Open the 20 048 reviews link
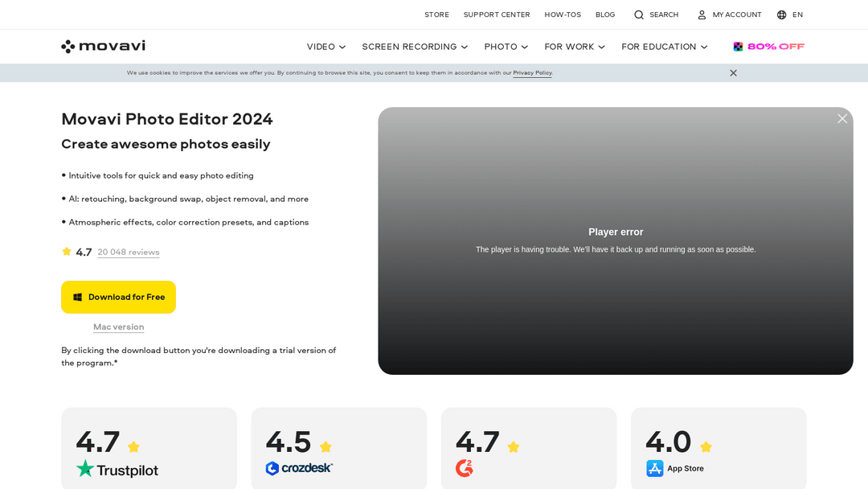 tap(129, 253)
